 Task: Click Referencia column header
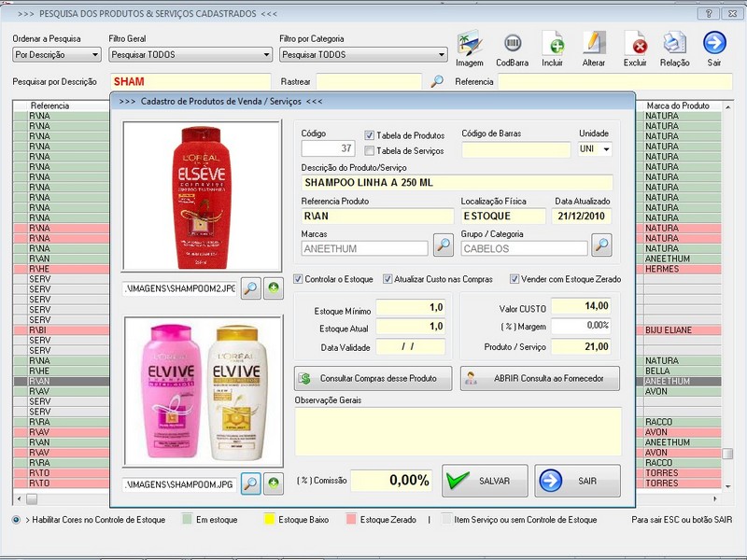(x=49, y=105)
